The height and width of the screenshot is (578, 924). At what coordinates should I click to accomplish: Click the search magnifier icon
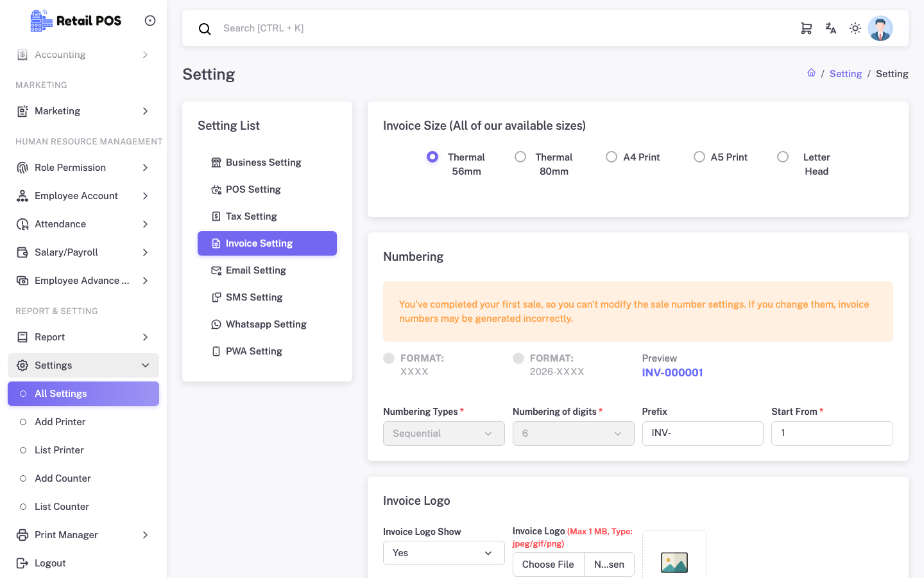205,29
